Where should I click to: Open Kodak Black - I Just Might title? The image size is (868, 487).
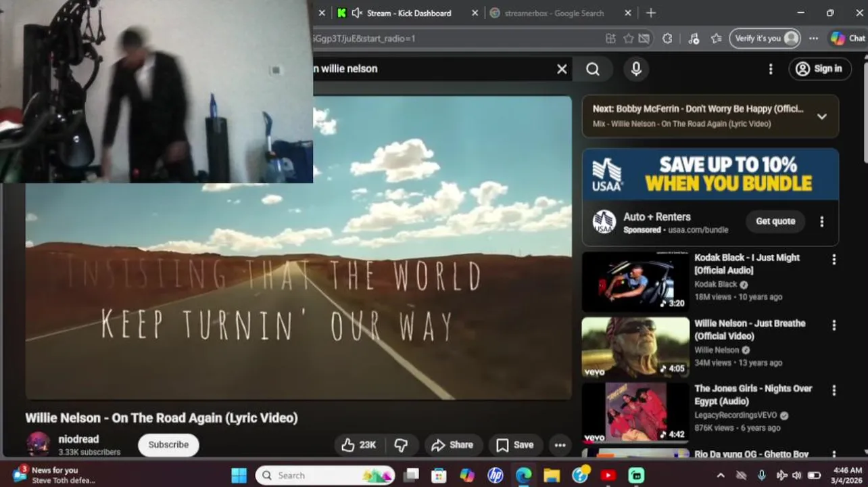tap(747, 264)
